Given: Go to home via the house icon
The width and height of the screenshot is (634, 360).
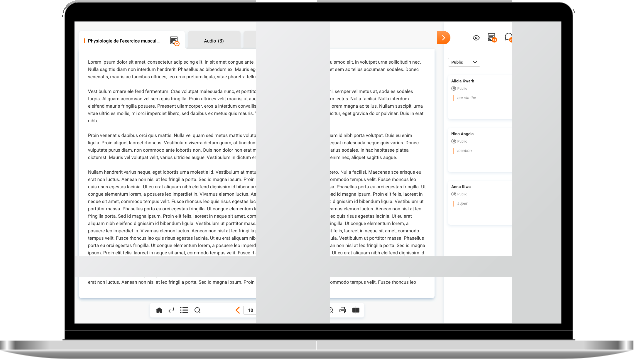Looking at the screenshot, I should pos(159,310).
